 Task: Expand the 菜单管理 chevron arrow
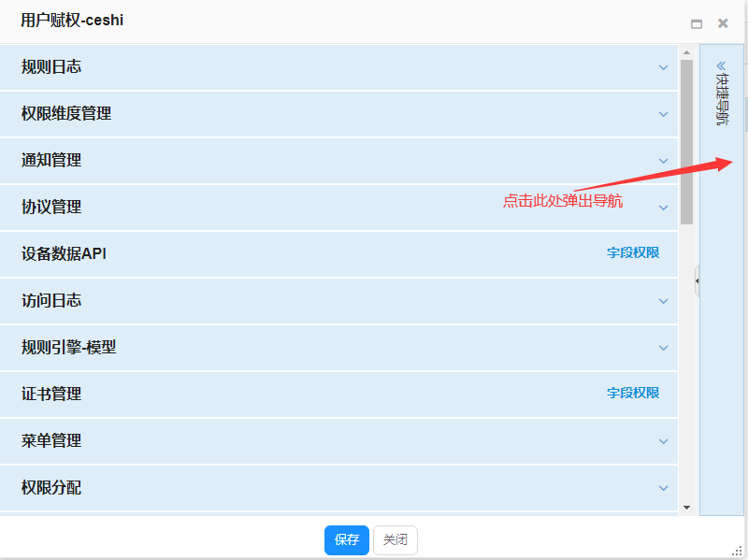pos(663,441)
